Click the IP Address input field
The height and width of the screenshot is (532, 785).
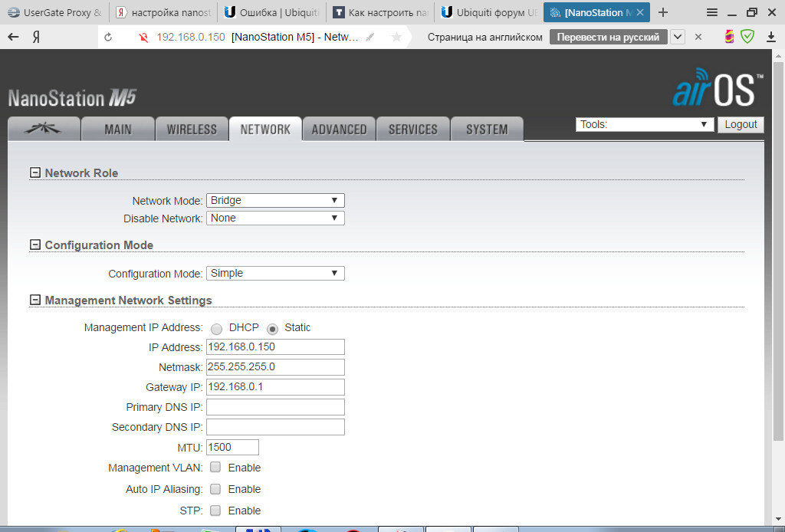coord(275,346)
